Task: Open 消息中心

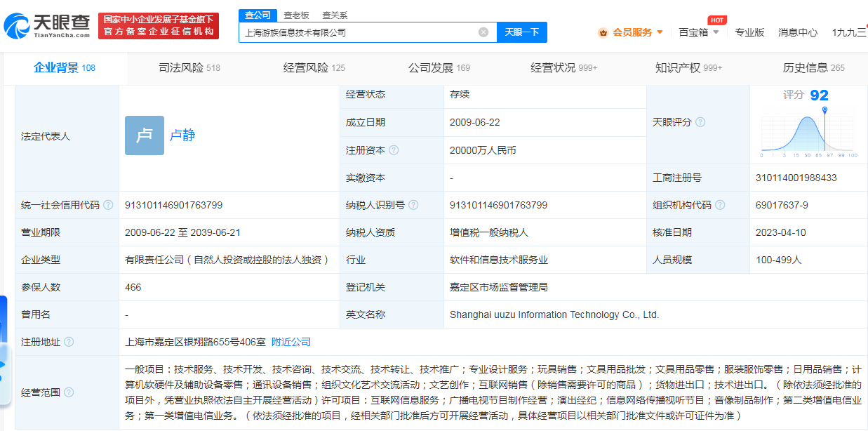Action: coord(798,32)
